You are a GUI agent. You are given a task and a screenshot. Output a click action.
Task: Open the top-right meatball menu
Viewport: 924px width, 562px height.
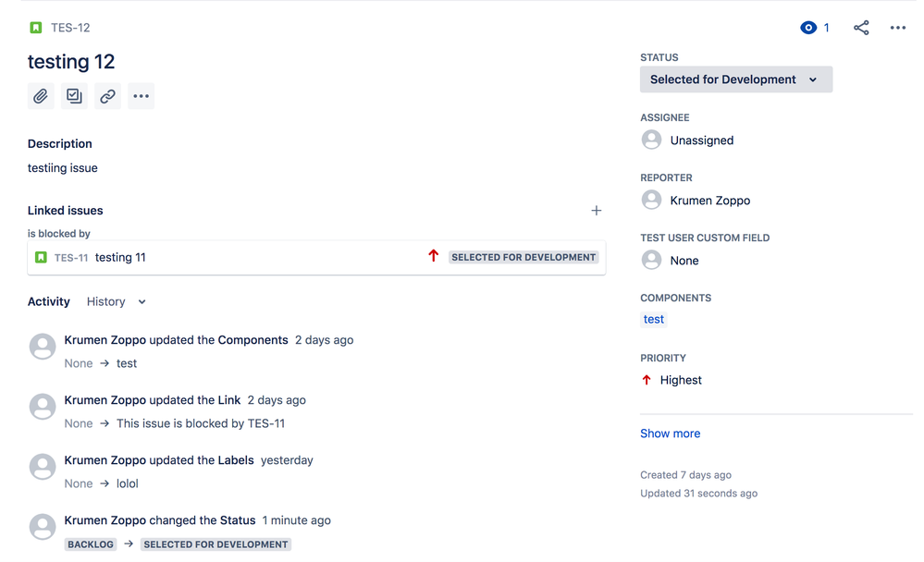click(x=897, y=27)
